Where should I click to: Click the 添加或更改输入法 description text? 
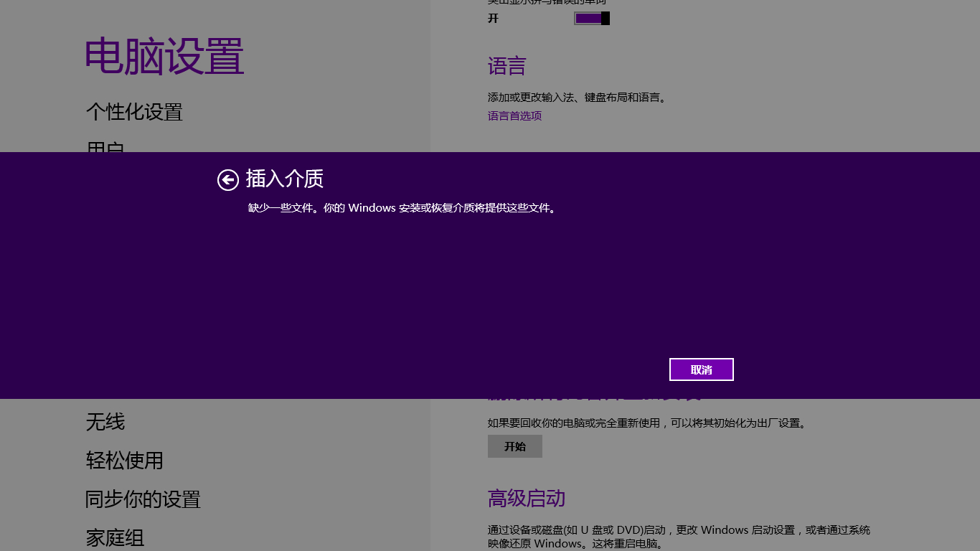pos(578,97)
